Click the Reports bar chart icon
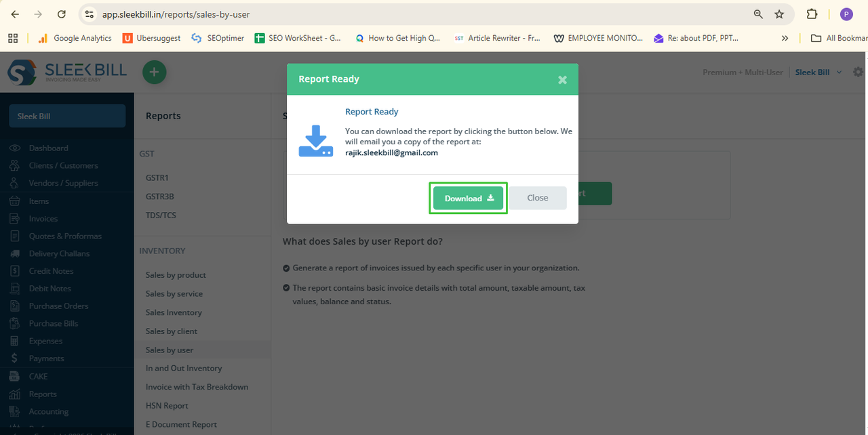 [x=15, y=394]
